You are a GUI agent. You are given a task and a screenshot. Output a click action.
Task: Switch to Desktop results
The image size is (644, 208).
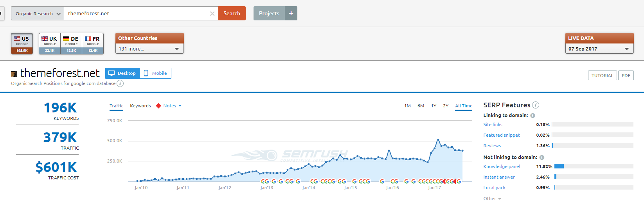(122, 73)
